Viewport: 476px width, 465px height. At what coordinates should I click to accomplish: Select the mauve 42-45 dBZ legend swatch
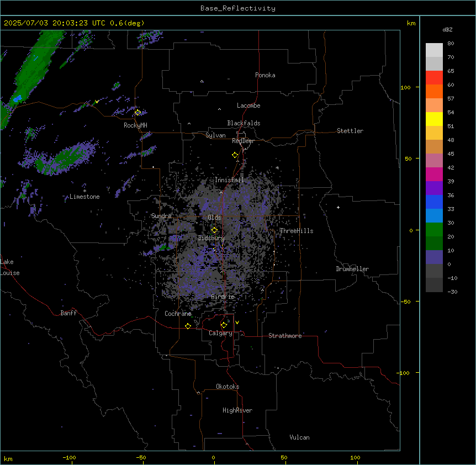(x=434, y=161)
